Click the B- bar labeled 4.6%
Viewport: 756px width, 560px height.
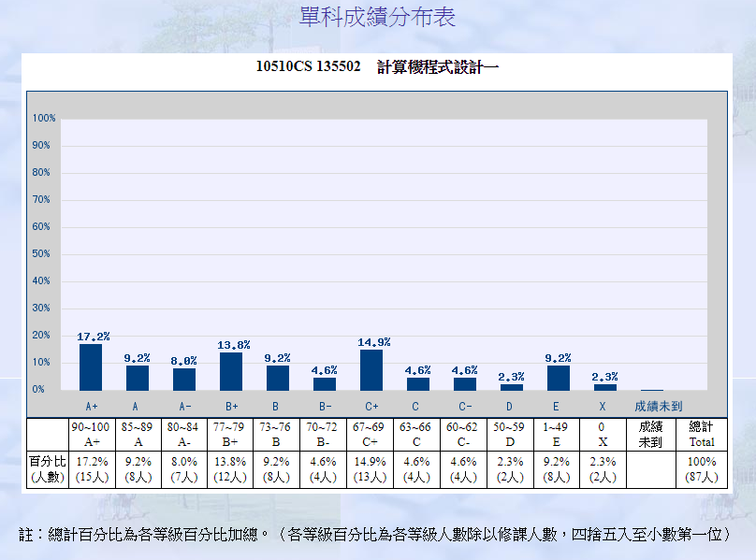click(x=325, y=383)
